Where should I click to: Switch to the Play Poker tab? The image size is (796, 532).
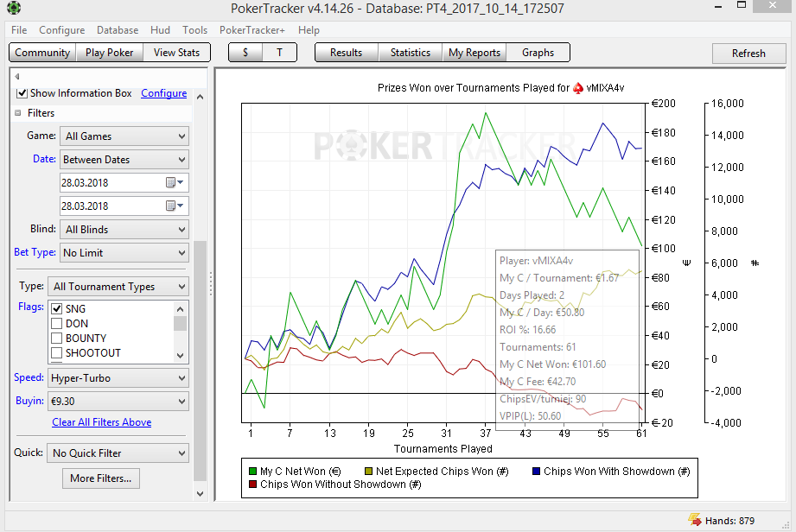coord(109,52)
